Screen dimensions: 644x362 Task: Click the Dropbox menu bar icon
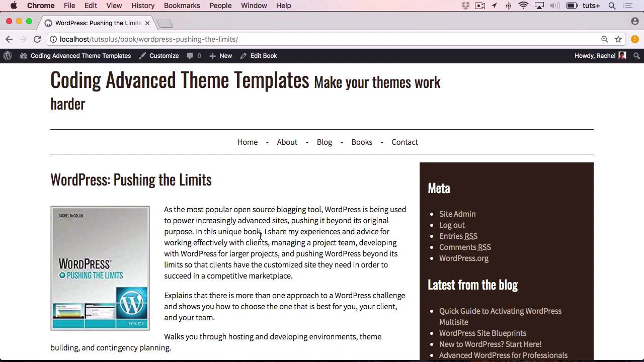[465, 6]
